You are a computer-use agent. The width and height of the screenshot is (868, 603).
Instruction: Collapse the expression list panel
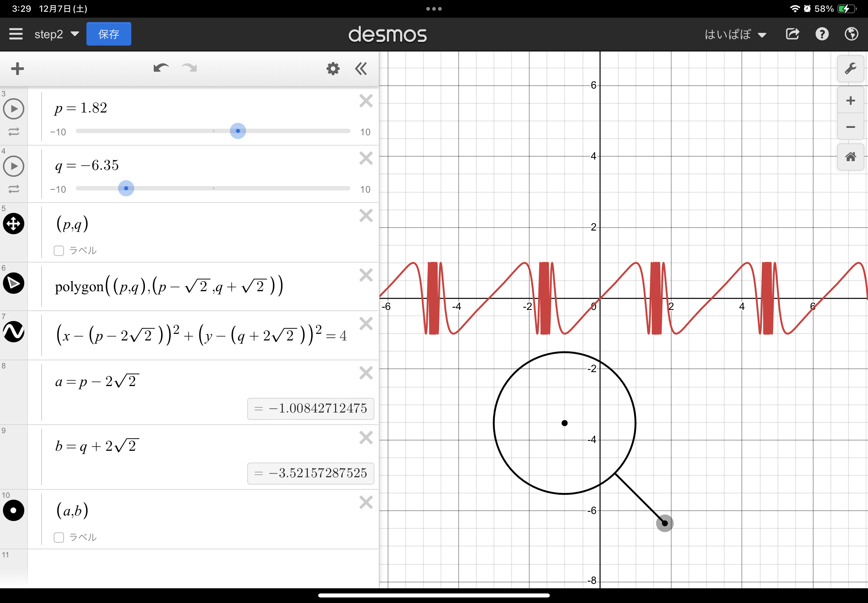tap(361, 69)
